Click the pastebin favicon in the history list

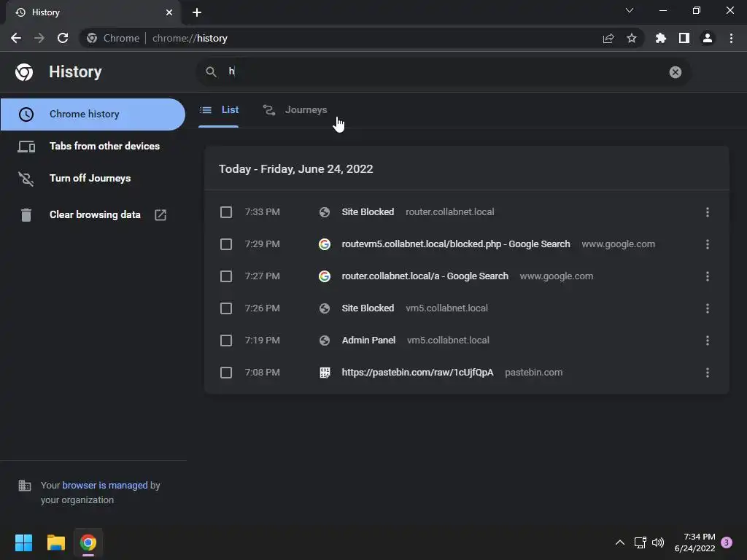click(x=325, y=373)
